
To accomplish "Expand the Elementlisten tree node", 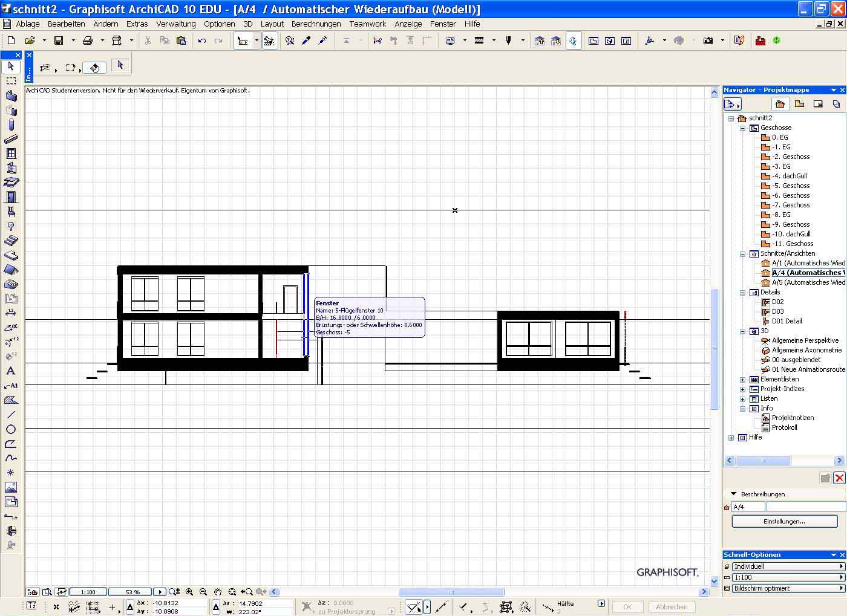I will pos(743,380).
